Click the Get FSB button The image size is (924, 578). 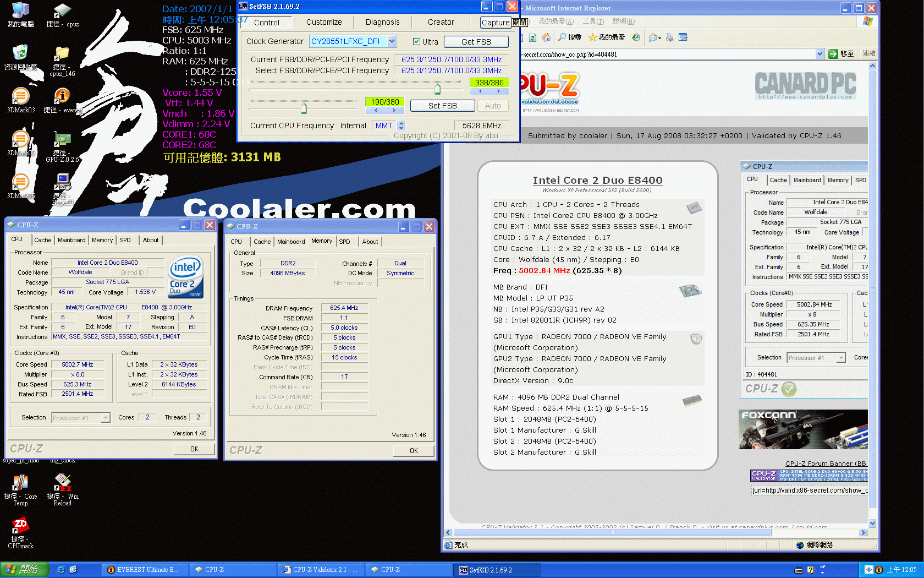pos(476,42)
